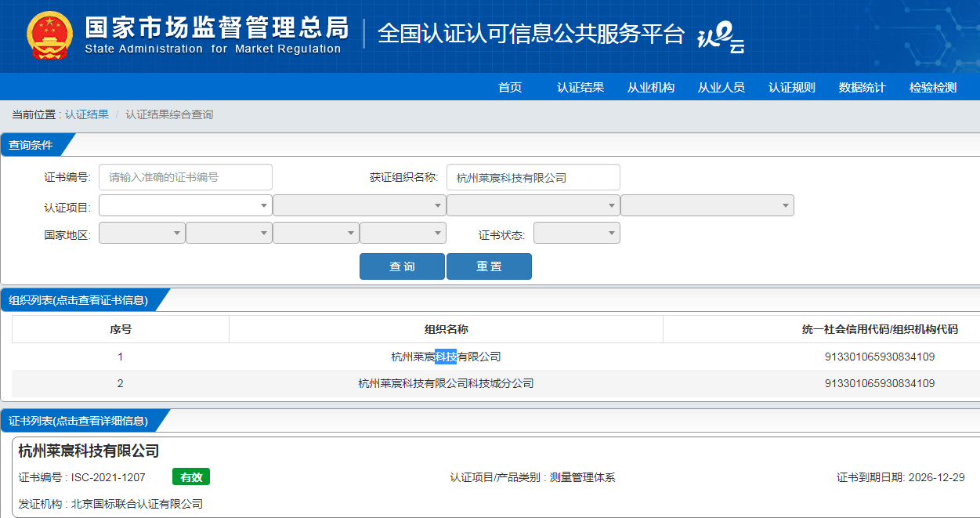
Task: Open the 认证结果 navigation menu
Action: point(580,87)
